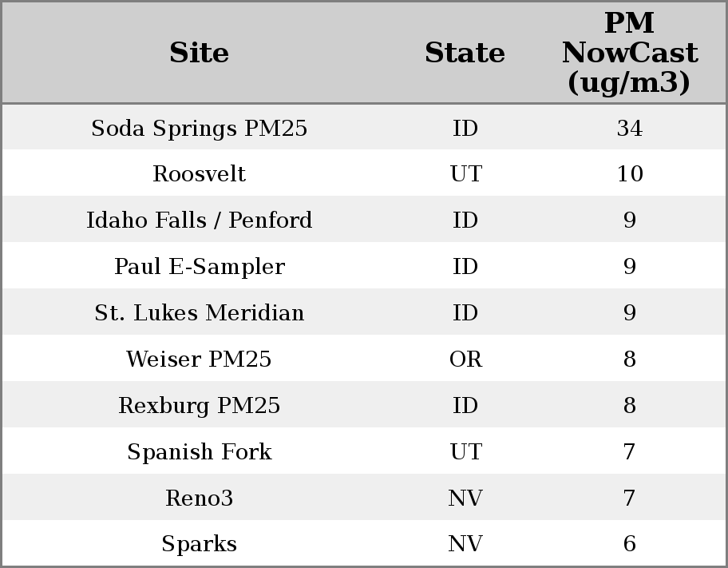Click the OR state cell for Weiser
The image size is (728, 568).
point(465,359)
